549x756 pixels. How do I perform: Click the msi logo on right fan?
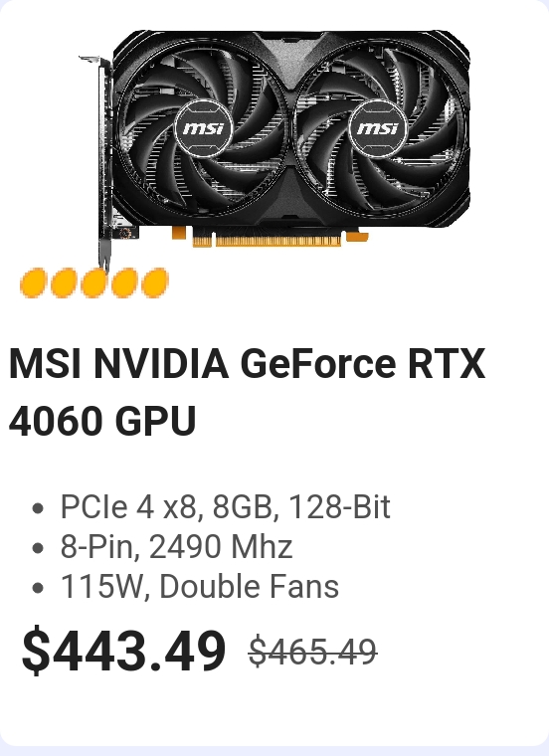pyautogui.click(x=378, y=128)
